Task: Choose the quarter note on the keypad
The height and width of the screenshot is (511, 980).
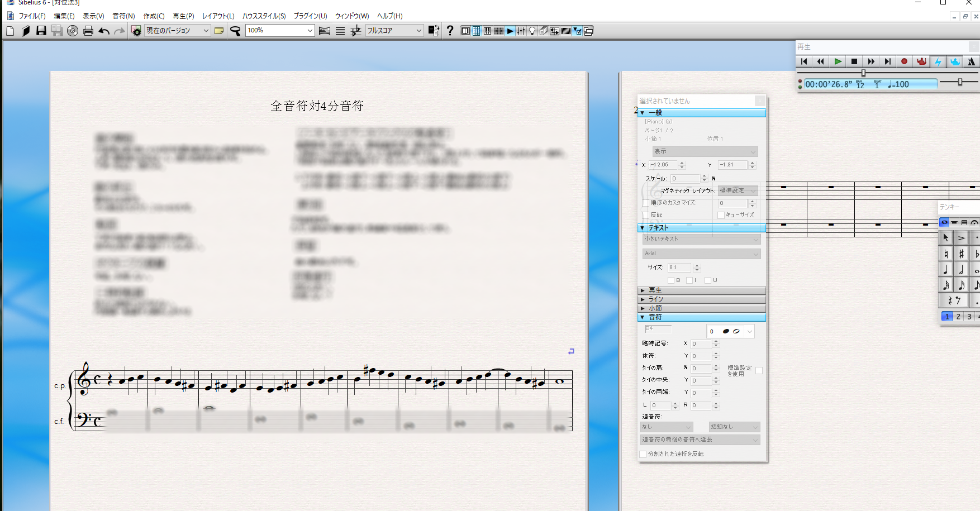Action: pyautogui.click(x=946, y=270)
